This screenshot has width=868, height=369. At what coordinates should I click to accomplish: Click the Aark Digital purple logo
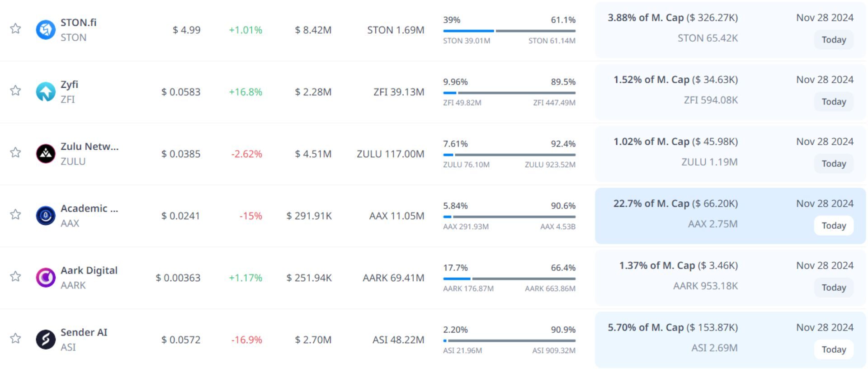click(x=46, y=278)
